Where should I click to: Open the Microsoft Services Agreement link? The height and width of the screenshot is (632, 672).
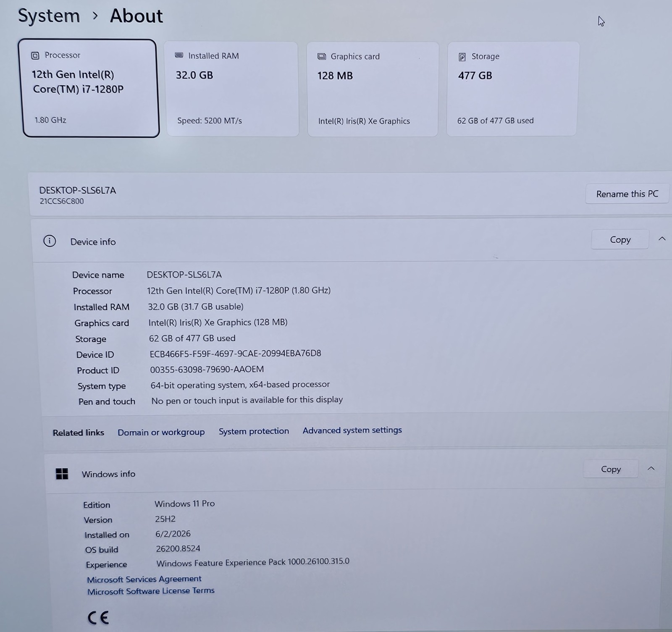coord(144,579)
